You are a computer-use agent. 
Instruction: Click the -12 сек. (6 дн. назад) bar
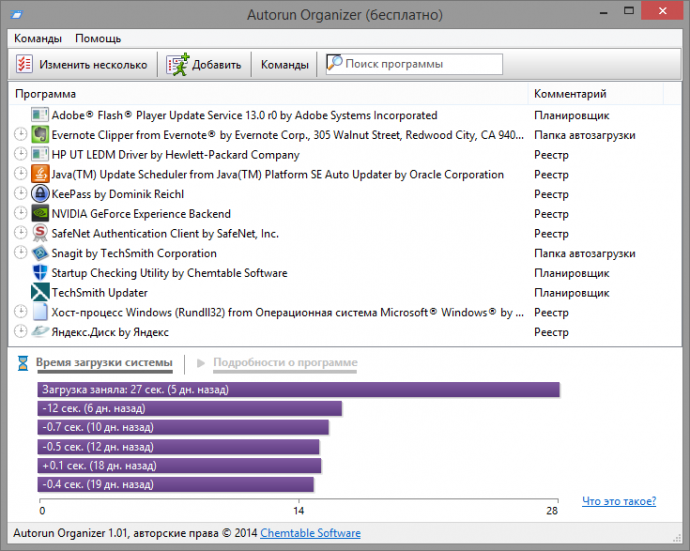point(190,408)
